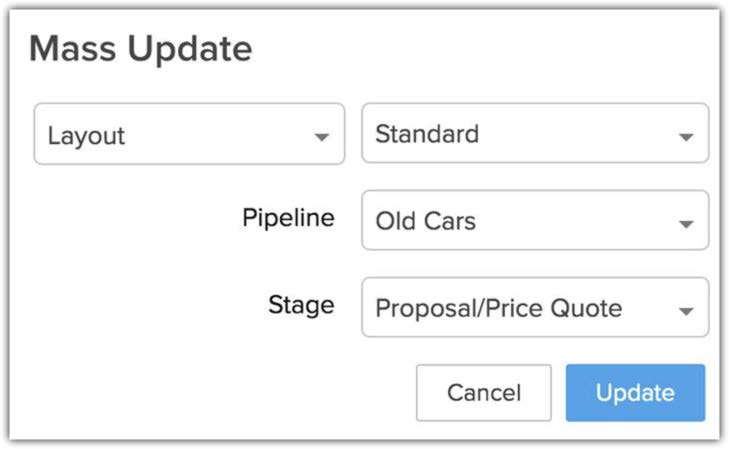Click the Old Cars value text
The image size is (729, 449).
(425, 221)
